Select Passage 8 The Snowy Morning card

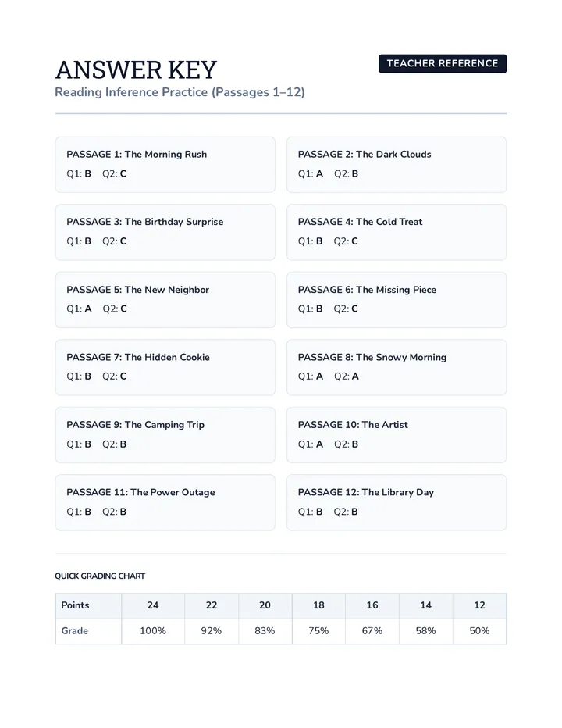tap(397, 367)
